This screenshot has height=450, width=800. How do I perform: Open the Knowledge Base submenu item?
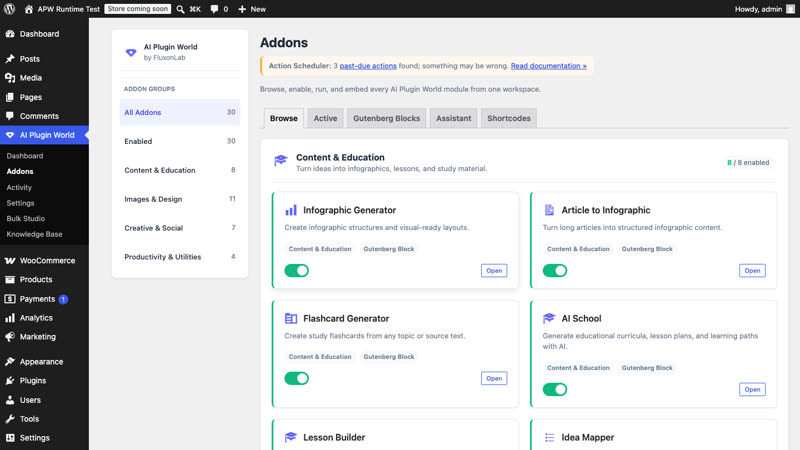(34, 234)
